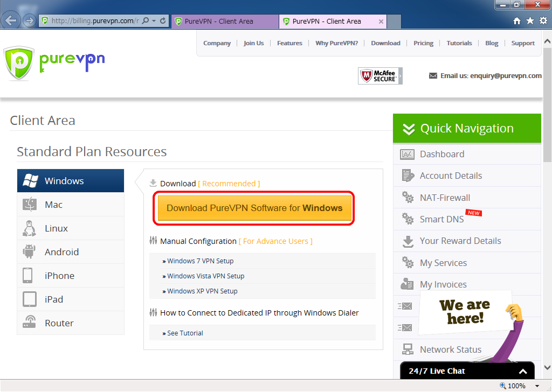Click the Network Status computers icon
This screenshot has width=552, height=392.
pyautogui.click(x=408, y=349)
